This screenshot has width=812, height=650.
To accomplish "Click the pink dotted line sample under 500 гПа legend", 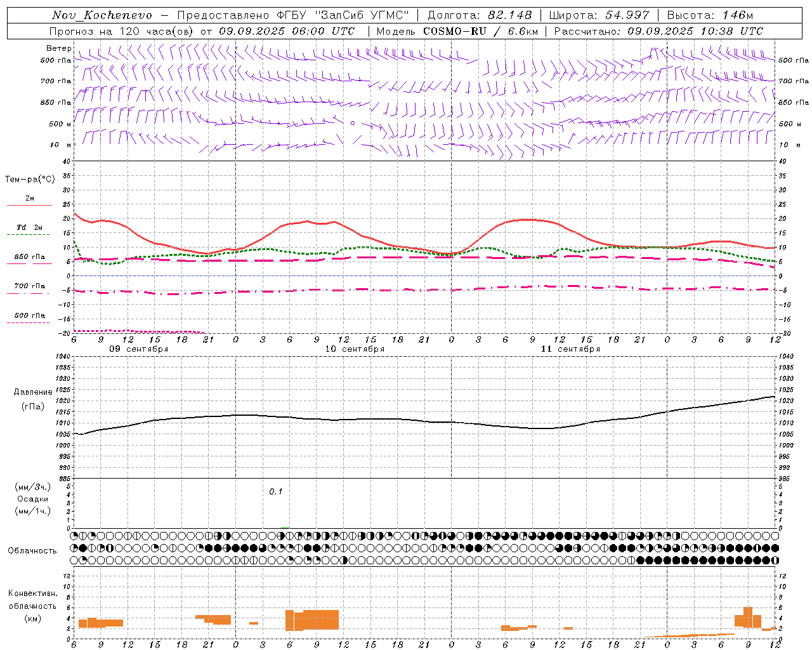I will point(29,322).
